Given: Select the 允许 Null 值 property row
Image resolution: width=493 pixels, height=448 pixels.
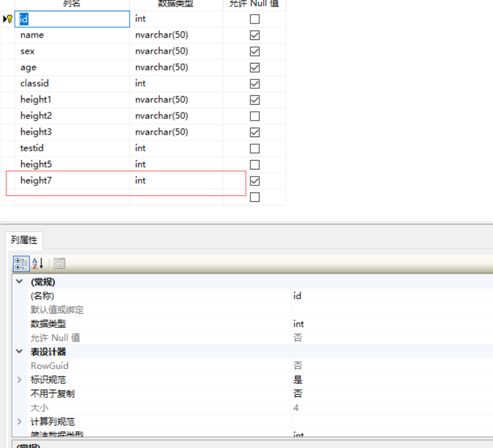Looking at the screenshot, I should pos(260,338).
